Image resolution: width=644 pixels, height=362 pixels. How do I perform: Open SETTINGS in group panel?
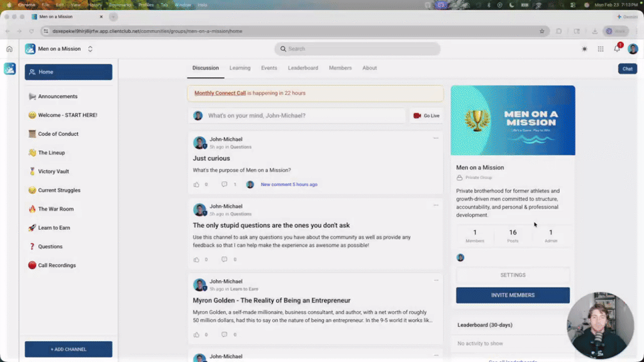tap(513, 275)
